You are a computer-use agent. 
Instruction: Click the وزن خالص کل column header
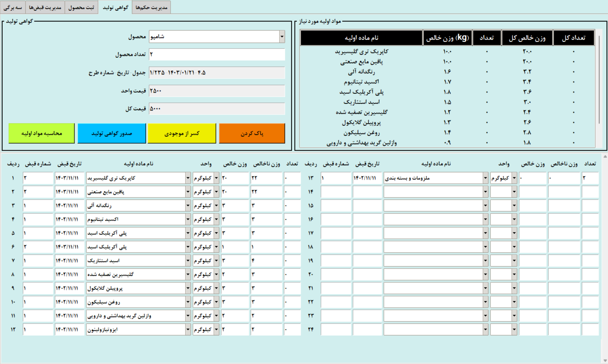(527, 38)
